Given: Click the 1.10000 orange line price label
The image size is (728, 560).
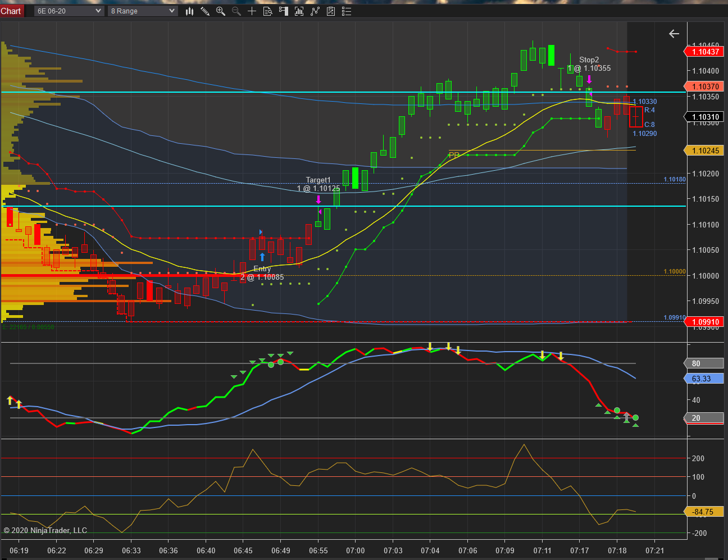Looking at the screenshot, I should click(675, 271).
